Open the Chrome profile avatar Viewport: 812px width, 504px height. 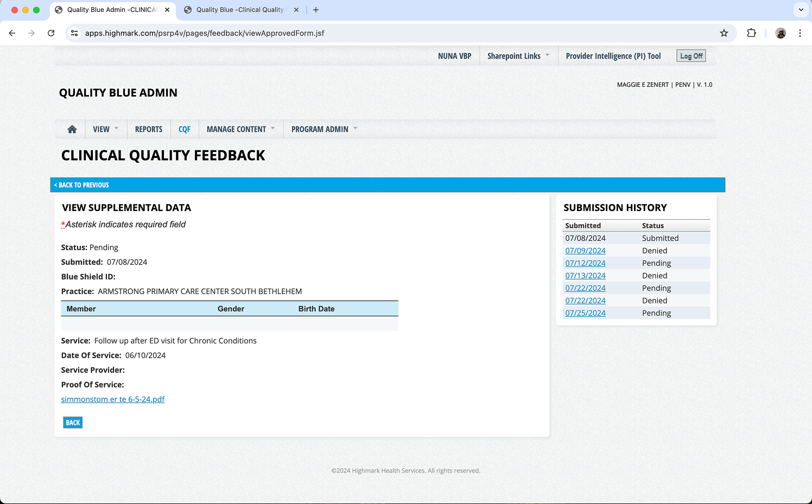pos(781,33)
